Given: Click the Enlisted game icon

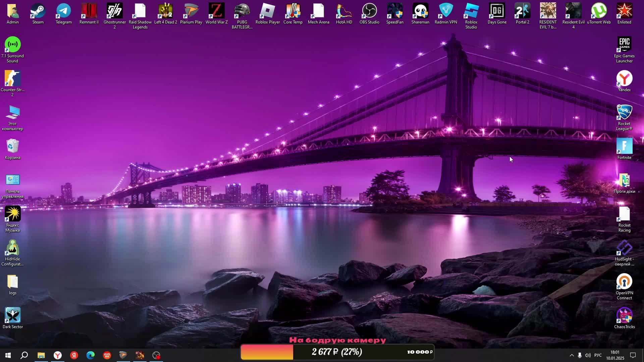Looking at the screenshot, I should (625, 13).
